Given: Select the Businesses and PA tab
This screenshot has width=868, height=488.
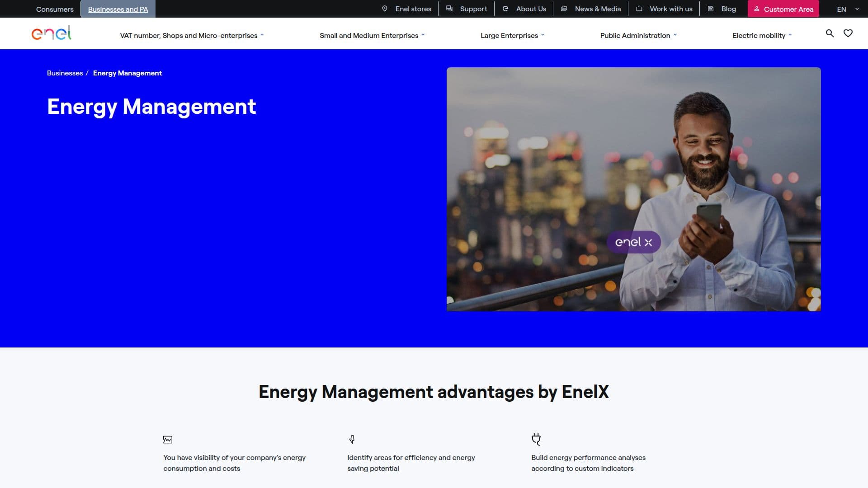Looking at the screenshot, I should (x=118, y=9).
